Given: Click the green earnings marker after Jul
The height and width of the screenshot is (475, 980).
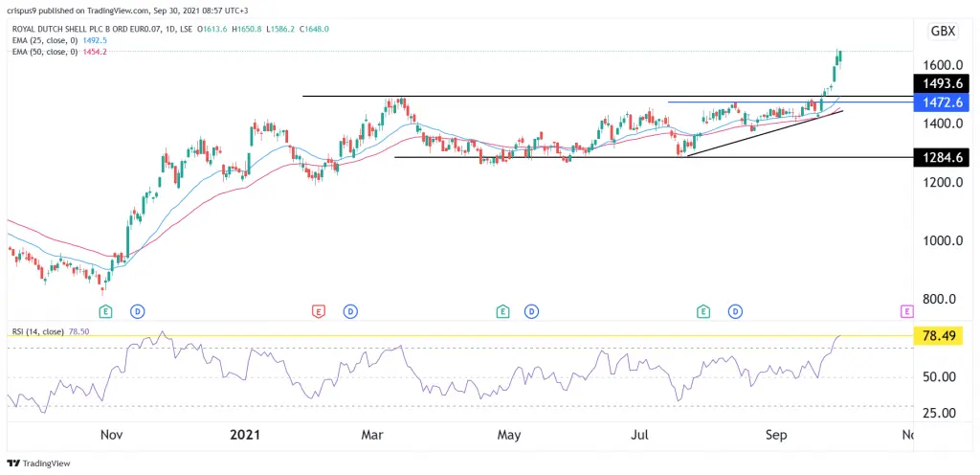Looking at the screenshot, I should coord(703,310).
